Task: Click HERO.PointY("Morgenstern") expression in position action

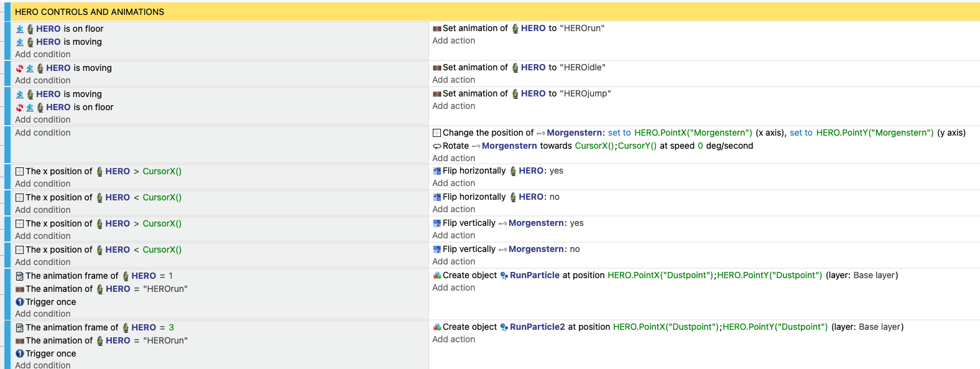Action: point(874,133)
